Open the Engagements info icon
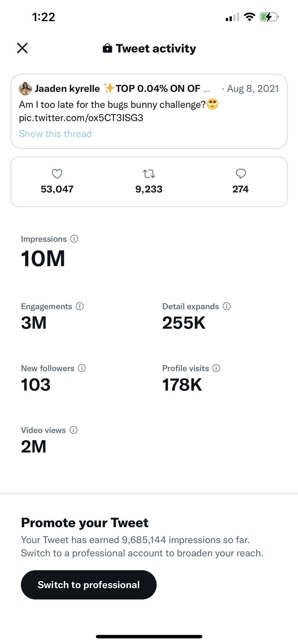Viewport: 298px width, 644px height. pos(80,306)
